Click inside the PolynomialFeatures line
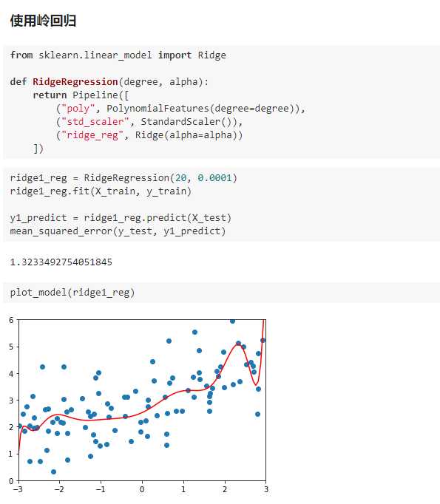The image size is (440, 504). pyautogui.click(x=180, y=109)
